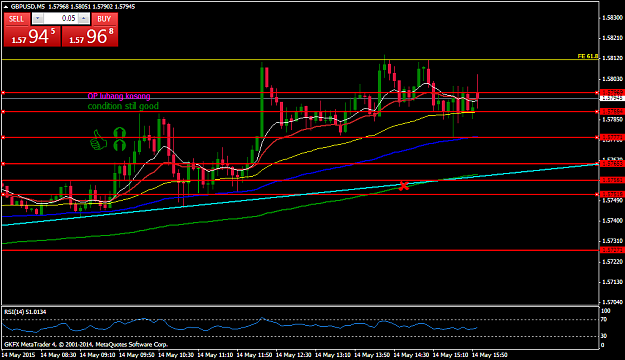
Task: Click the '14 May 08:30' time axis label
Action: (58, 355)
